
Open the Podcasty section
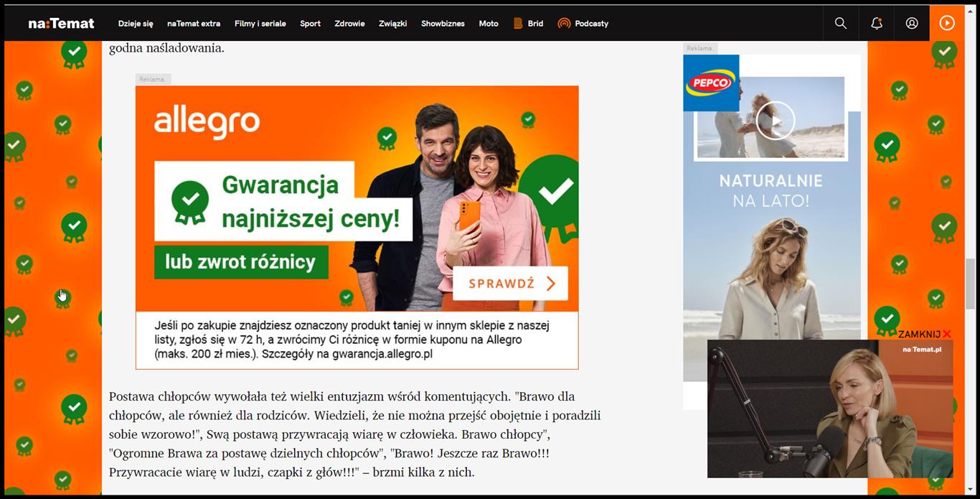point(591,24)
